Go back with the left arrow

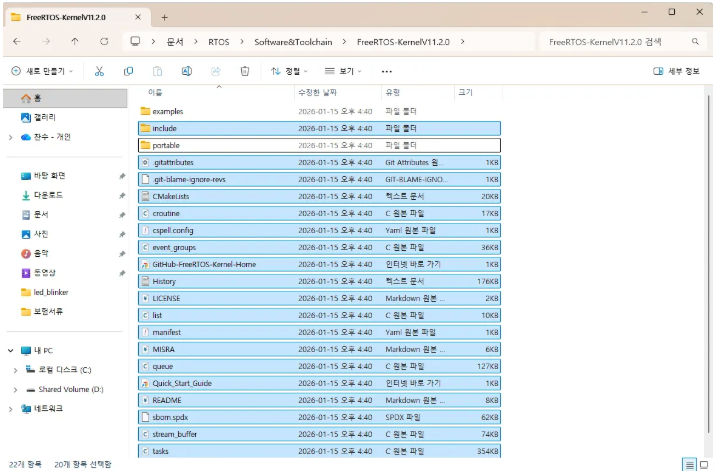(17, 41)
